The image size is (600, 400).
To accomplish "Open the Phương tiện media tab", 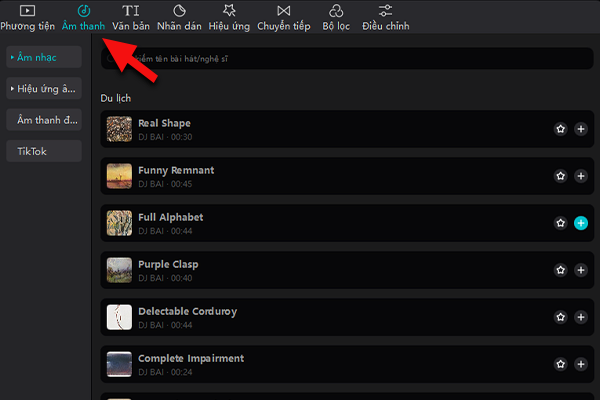I will pyautogui.click(x=27, y=17).
